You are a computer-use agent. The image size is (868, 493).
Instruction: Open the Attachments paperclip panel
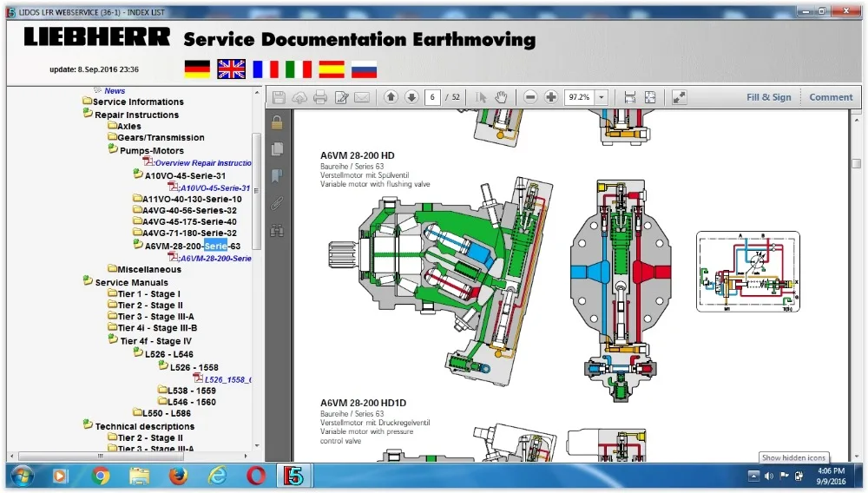[277, 204]
